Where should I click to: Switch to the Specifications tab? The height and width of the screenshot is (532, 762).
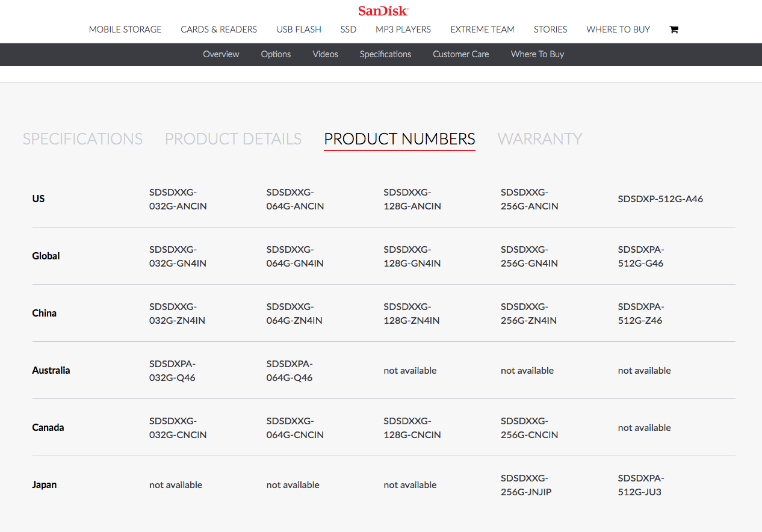pos(83,139)
